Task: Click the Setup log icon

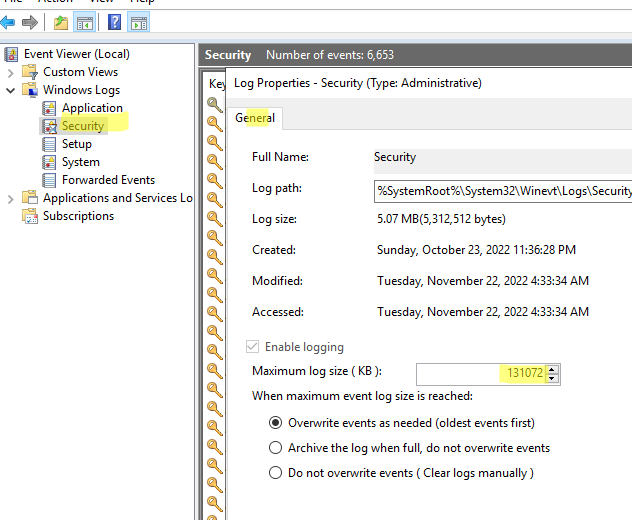Action: click(x=49, y=144)
